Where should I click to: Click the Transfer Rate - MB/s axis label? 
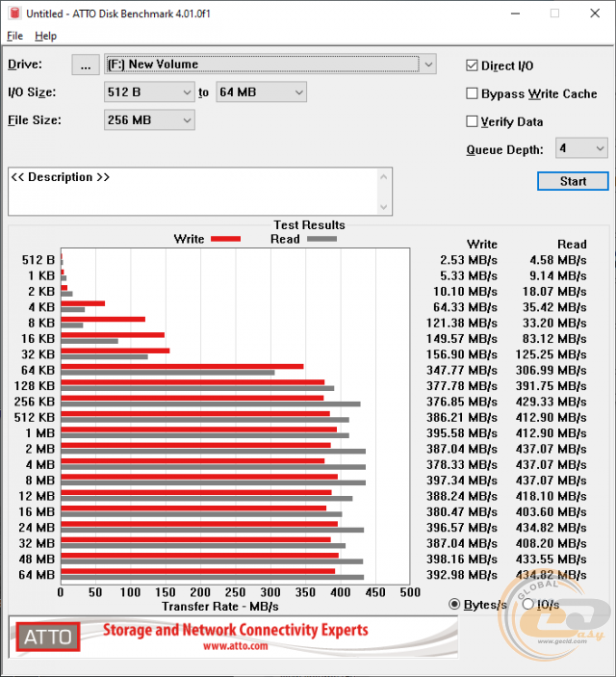[x=220, y=607]
